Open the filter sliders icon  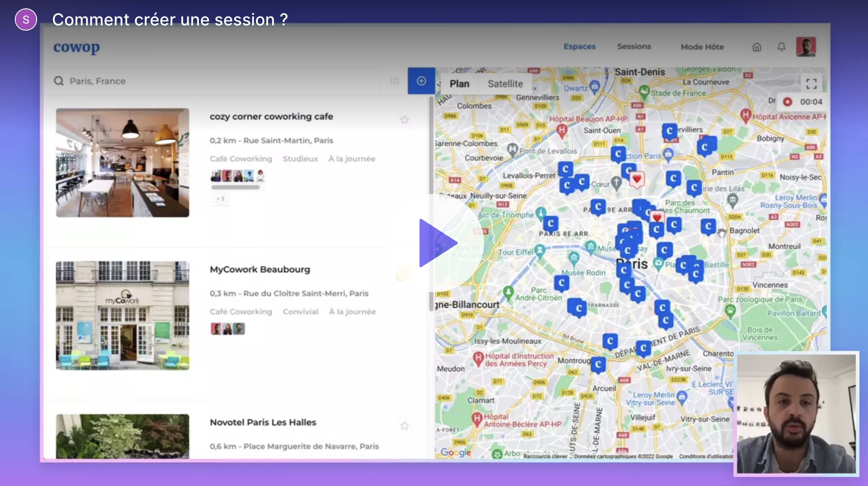click(395, 81)
